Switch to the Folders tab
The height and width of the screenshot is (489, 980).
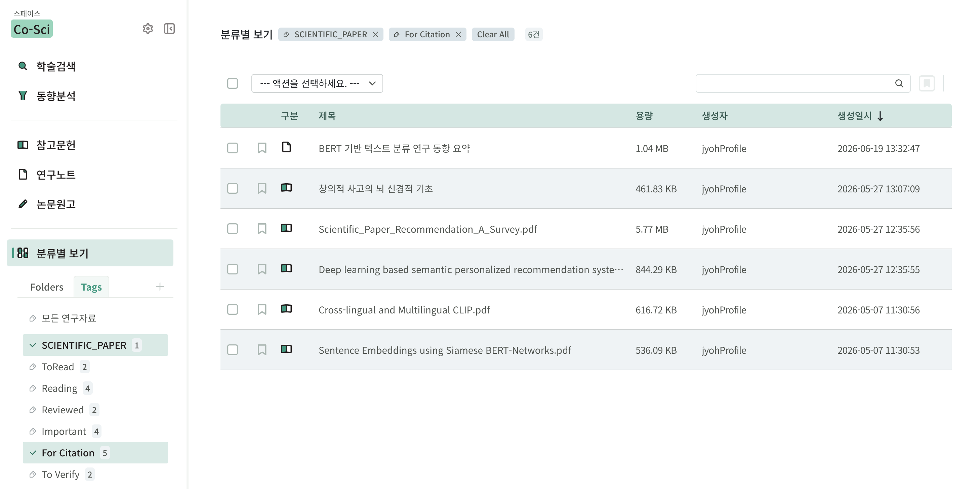point(47,287)
